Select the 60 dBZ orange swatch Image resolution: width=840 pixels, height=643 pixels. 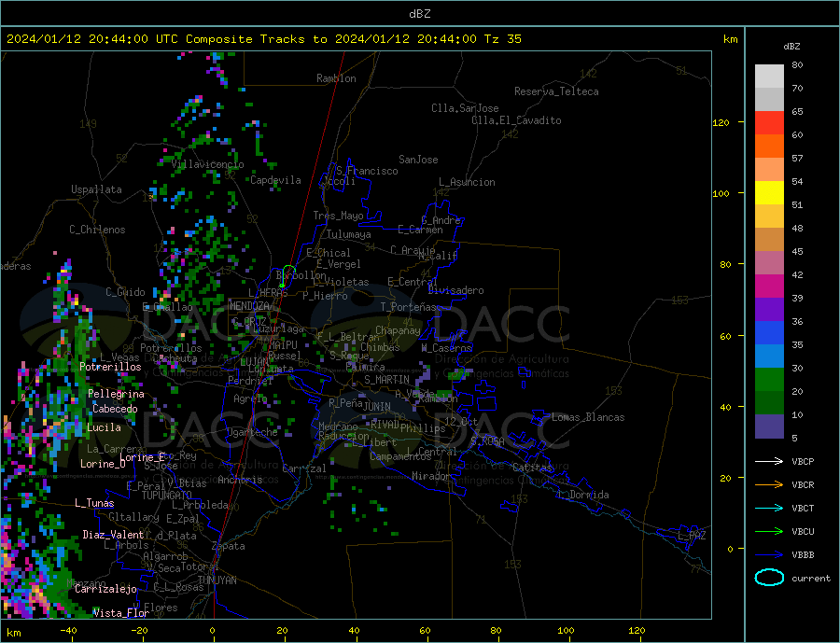pos(769,146)
